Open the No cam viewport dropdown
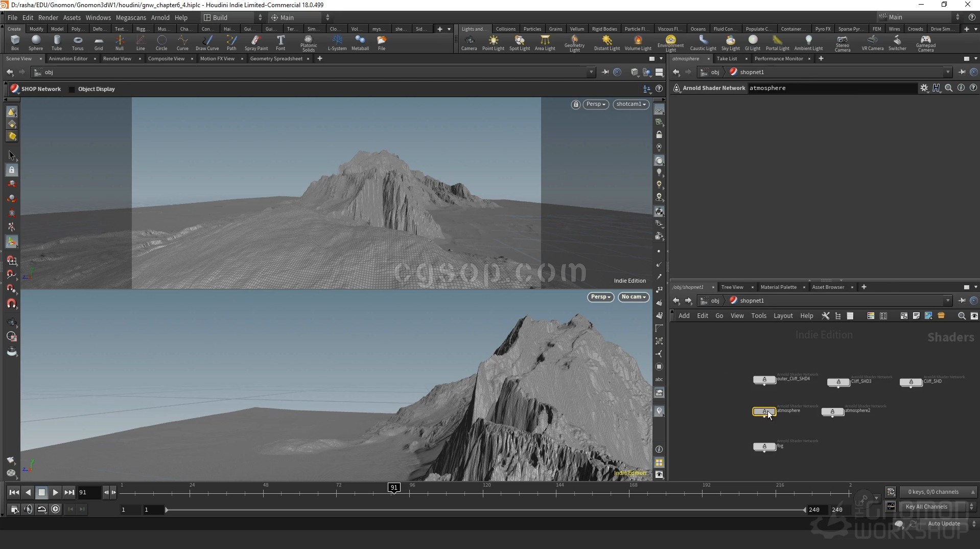This screenshot has height=549, width=980. tap(634, 297)
